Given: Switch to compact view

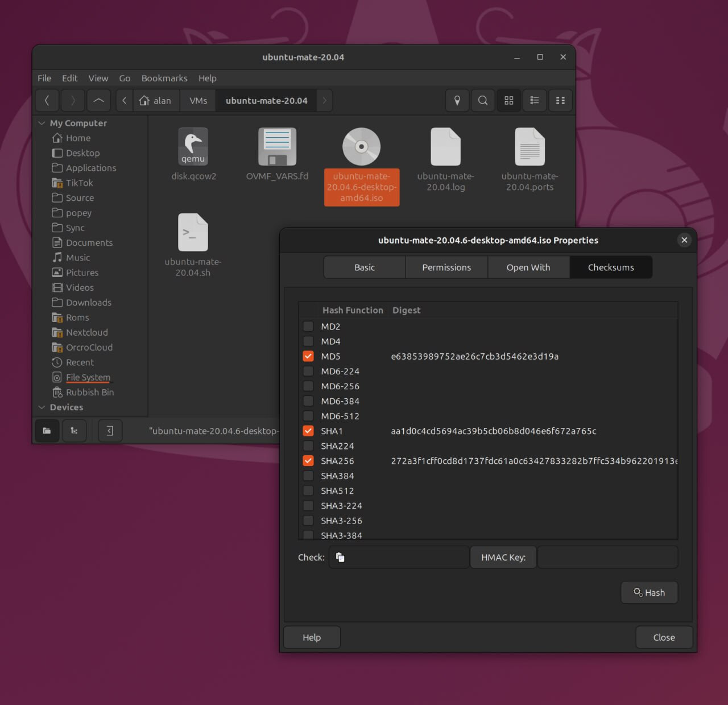Looking at the screenshot, I should (560, 101).
